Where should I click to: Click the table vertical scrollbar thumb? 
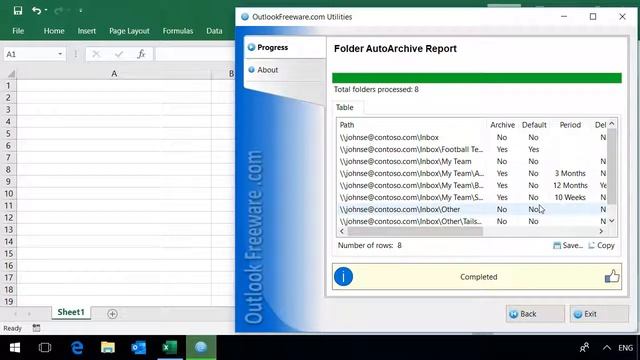pyautogui.click(x=611, y=166)
